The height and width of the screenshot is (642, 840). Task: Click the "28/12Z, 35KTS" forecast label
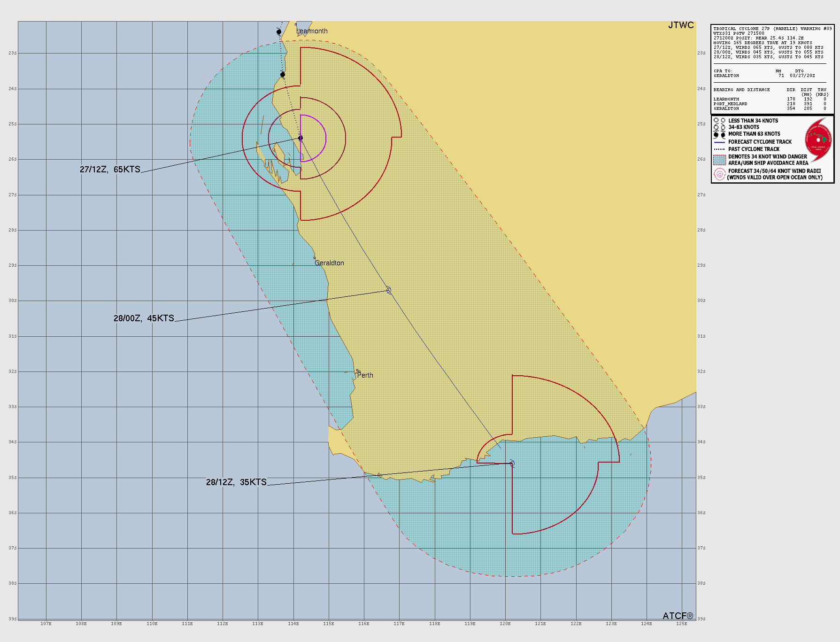236,482
